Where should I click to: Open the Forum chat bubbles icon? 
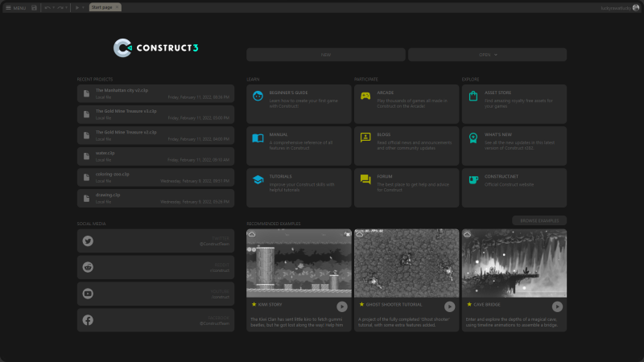click(365, 179)
